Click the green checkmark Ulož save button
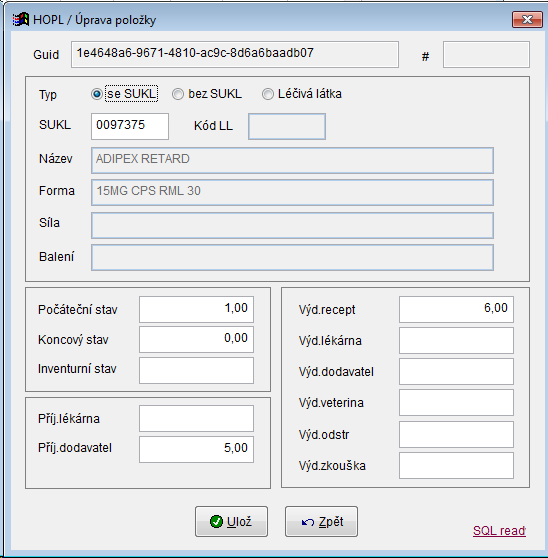 (231, 521)
